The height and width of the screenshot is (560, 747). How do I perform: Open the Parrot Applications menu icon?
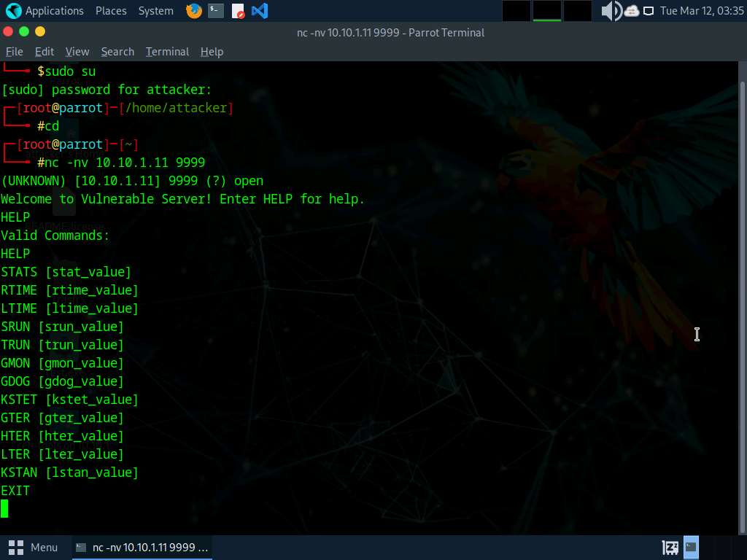coord(13,10)
